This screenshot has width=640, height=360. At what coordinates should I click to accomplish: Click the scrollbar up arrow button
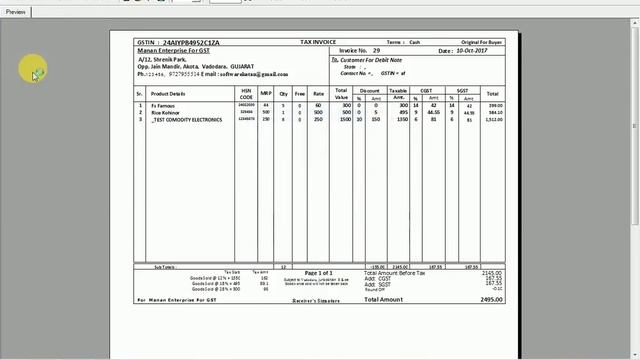point(635,22)
